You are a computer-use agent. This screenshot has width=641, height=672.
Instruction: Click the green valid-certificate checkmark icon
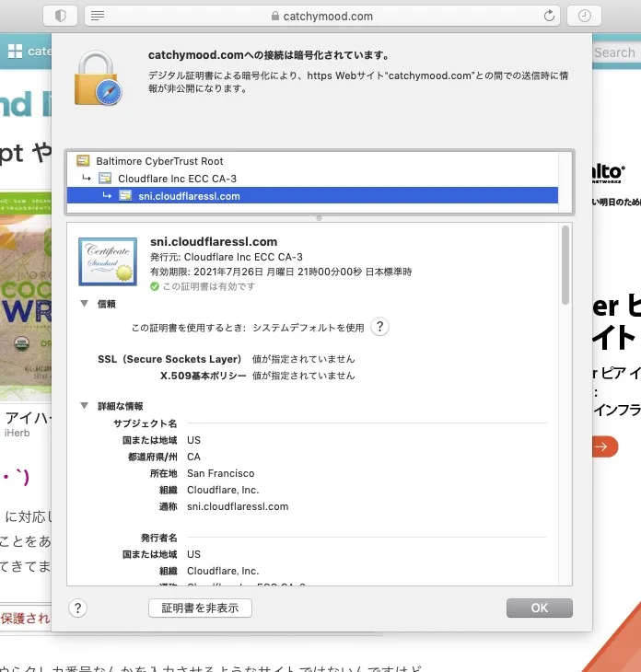(x=155, y=286)
